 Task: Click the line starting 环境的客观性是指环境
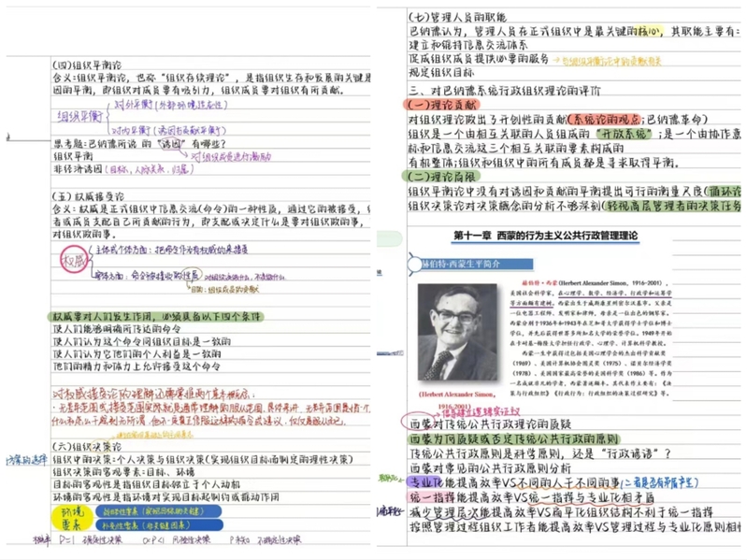coord(166,496)
